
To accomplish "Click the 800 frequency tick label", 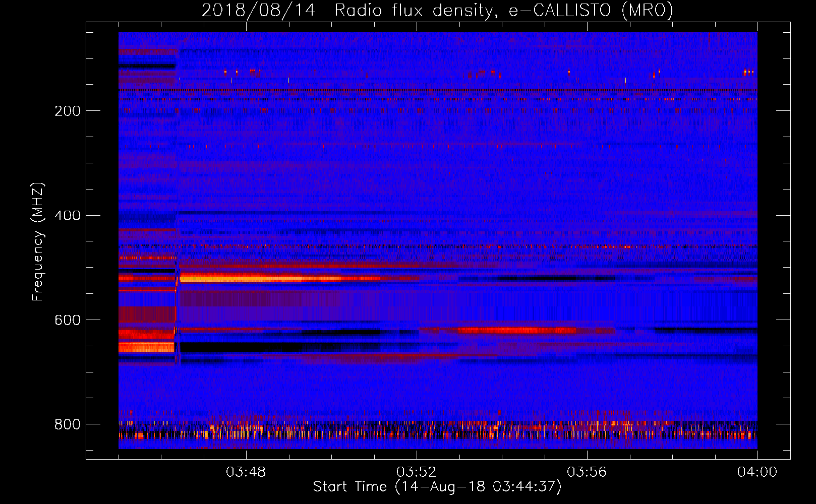I will coord(68,424).
